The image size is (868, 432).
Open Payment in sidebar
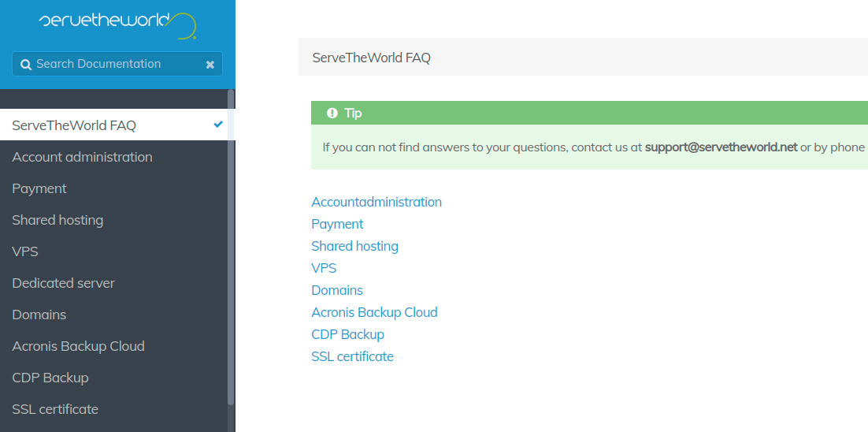(x=117, y=188)
